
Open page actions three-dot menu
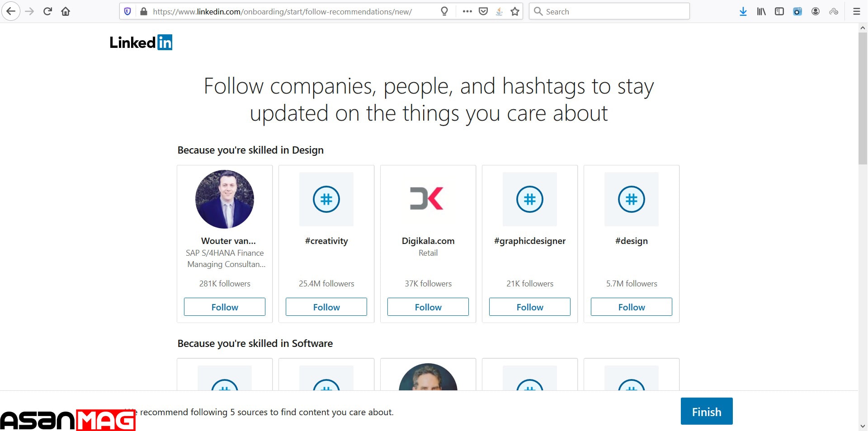467,11
